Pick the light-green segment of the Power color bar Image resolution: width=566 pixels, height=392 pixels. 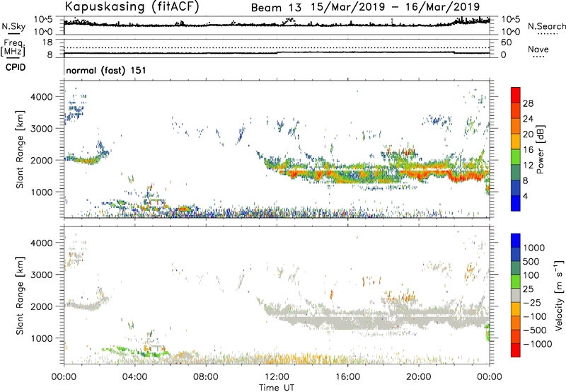point(516,157)
